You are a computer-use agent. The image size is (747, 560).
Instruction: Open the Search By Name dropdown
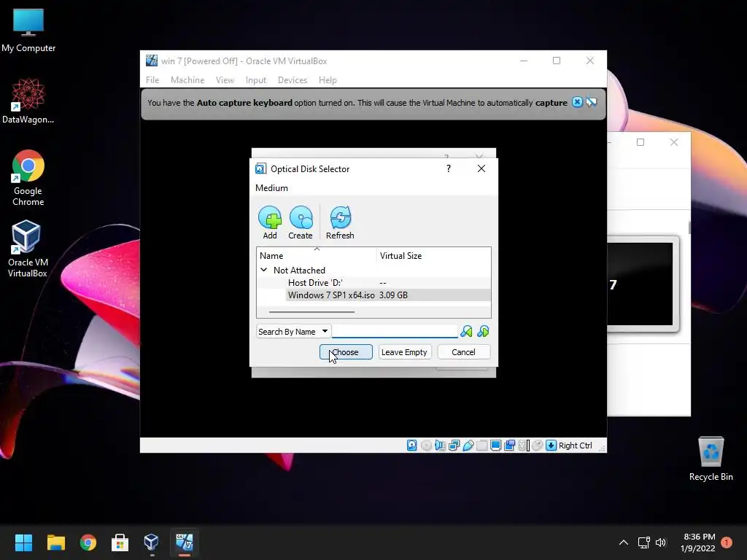[x=293, y=332]
